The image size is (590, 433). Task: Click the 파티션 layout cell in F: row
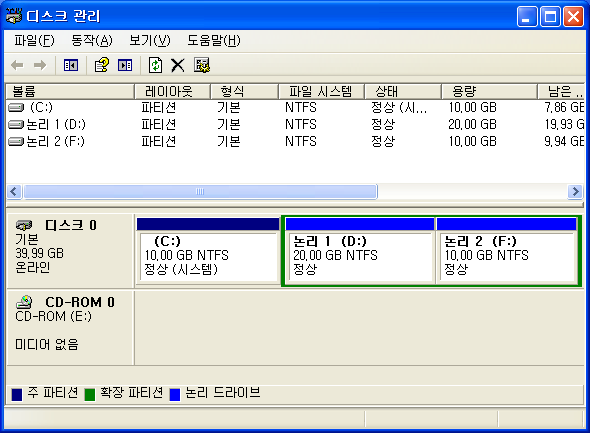pos(158,142)
